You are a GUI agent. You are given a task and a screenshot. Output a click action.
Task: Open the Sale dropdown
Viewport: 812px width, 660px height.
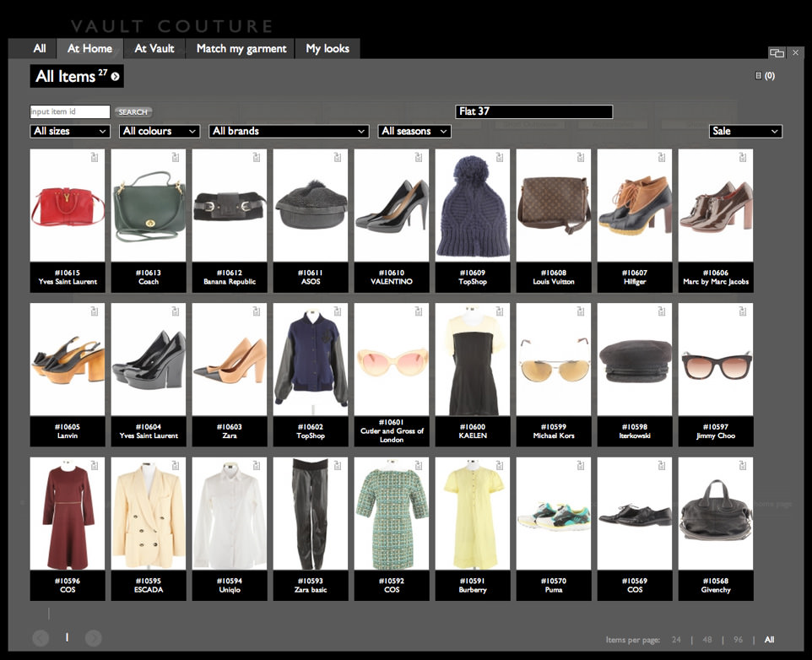745,131
